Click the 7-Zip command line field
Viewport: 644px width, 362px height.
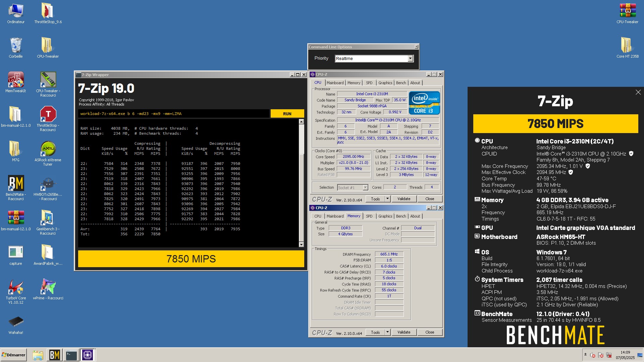click(x=174, y=114)
